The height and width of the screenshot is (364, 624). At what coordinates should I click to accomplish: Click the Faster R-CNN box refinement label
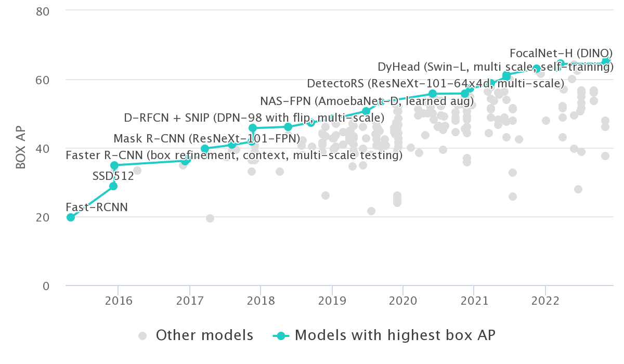234,155
